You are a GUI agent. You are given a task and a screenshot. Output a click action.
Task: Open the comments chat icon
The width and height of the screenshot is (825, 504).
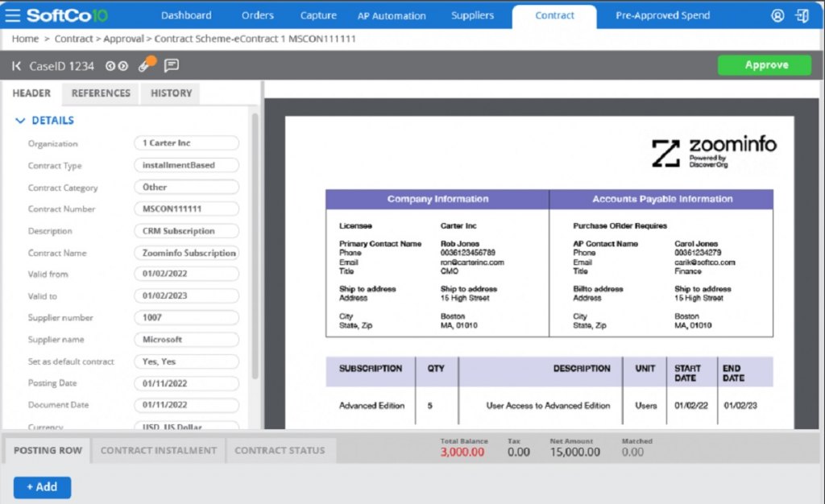tap(172, 65)
